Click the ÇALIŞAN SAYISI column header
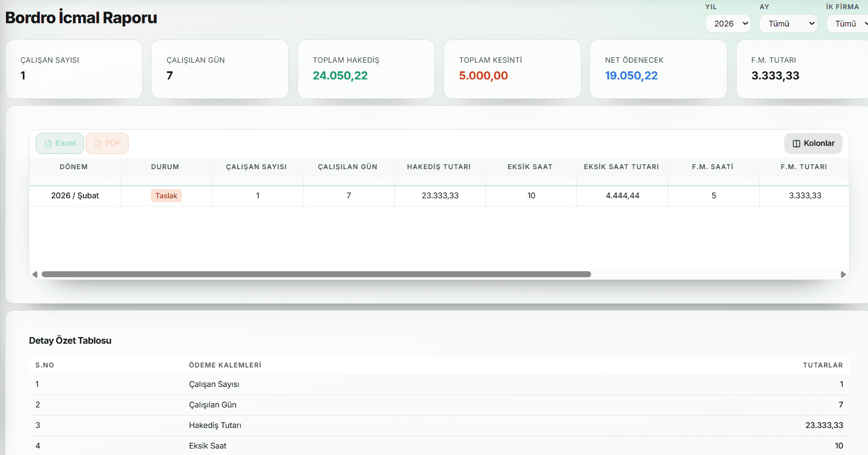 tap(256, 167)
